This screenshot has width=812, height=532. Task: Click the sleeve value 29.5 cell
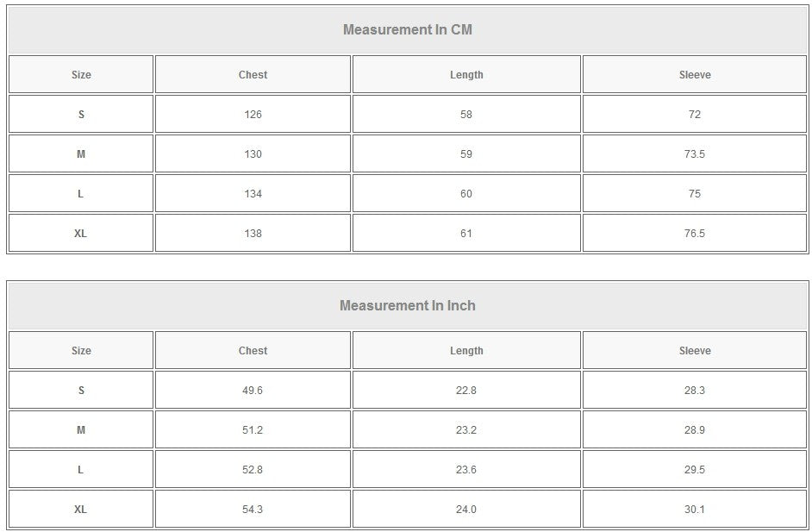695,470
